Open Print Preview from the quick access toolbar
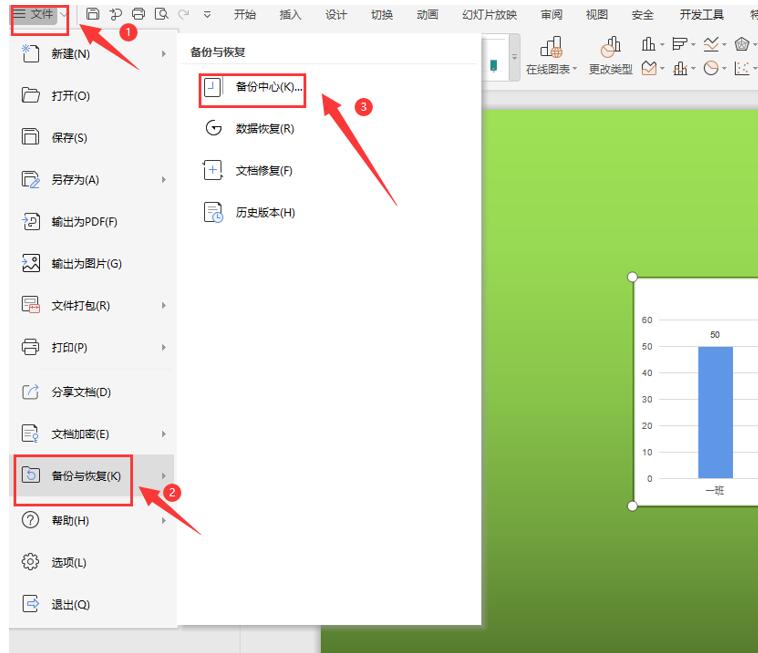The width and height of the screenshot is (758, 653). [161, 14]
